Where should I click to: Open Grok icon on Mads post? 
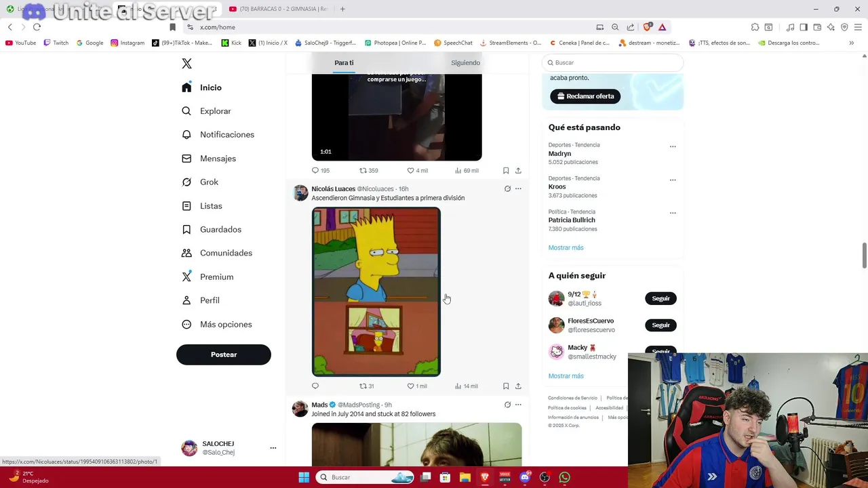[507, 405]
